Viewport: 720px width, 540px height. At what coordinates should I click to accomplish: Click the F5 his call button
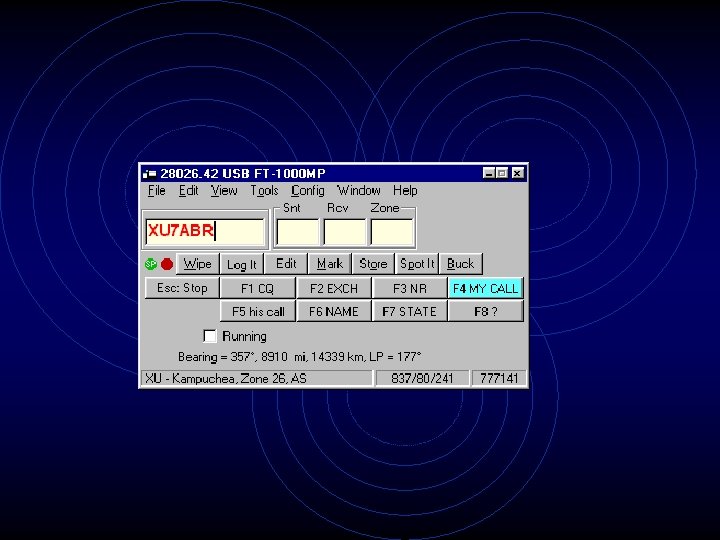coord(258,311)
